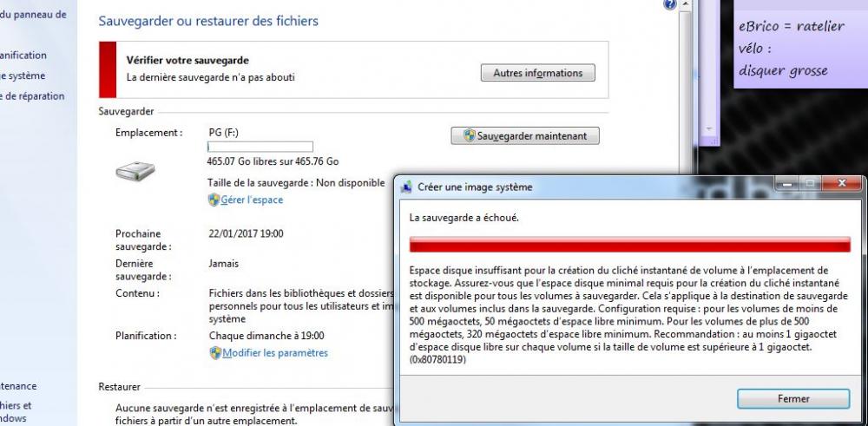Click the Vérifier votre sauvegarde heading
The height and width of the screenshot is (426, 868).
click(187, 61)
